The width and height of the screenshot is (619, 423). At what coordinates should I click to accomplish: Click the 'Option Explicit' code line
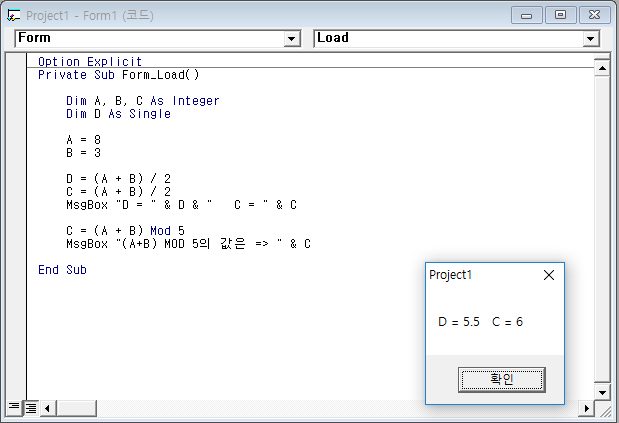click(90, 62)
